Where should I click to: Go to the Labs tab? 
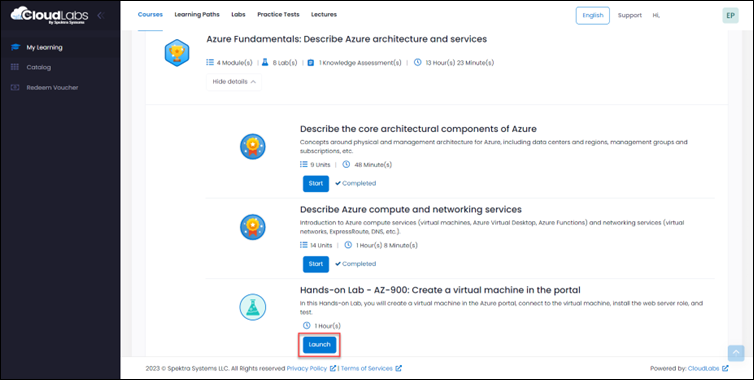coord(238,14)
